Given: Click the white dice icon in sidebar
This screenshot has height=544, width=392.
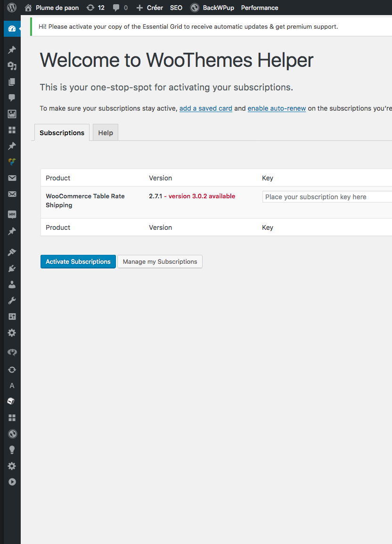Looking at the screenshot, I should [11, 401].
